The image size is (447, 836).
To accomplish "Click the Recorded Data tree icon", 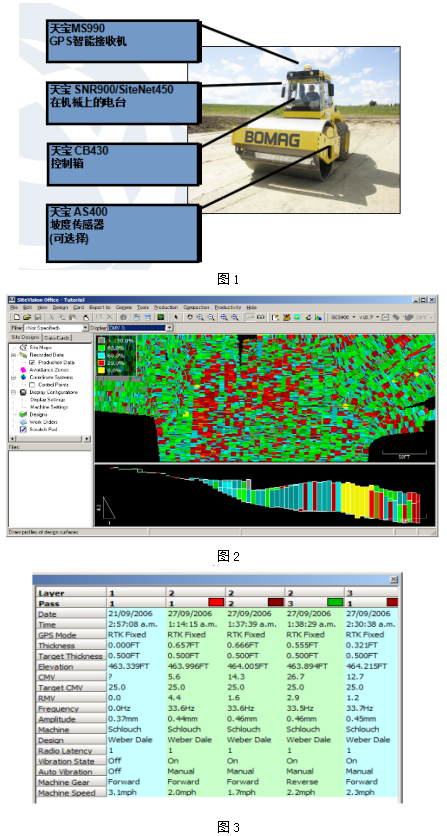I will (23, 355).
